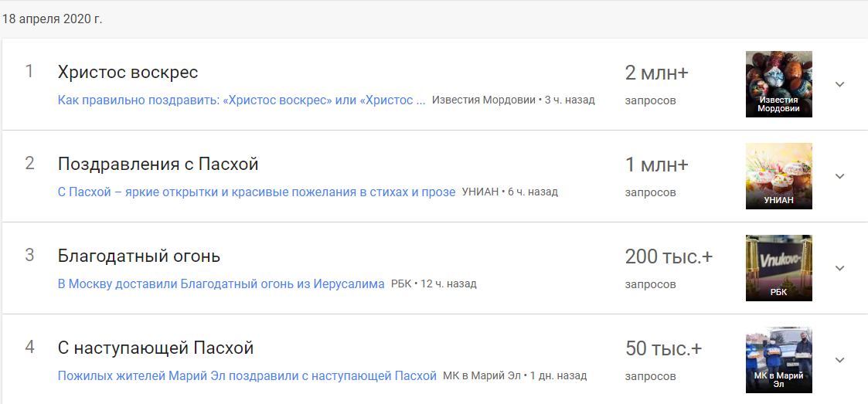
Task: Select the trend title С наступающей Пасхой
Action: [155, 348]
